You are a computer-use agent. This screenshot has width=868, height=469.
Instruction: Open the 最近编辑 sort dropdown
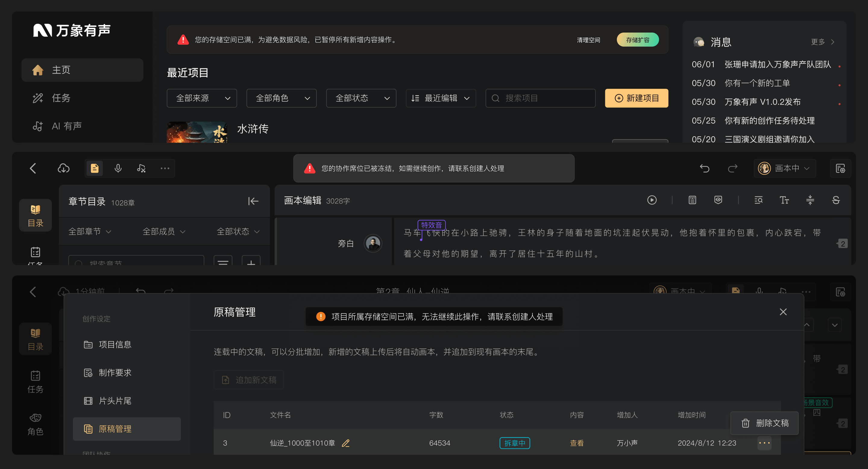[441, 98]
